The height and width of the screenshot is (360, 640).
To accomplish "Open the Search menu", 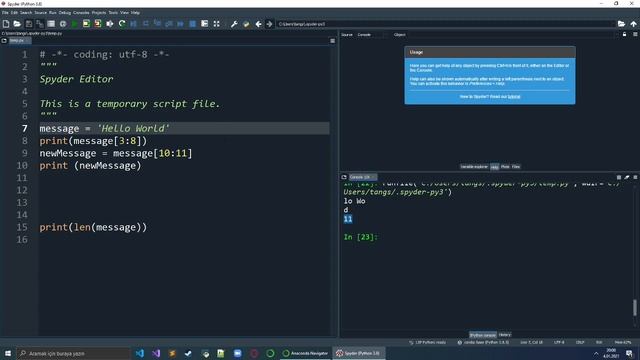I will [26, 13].
